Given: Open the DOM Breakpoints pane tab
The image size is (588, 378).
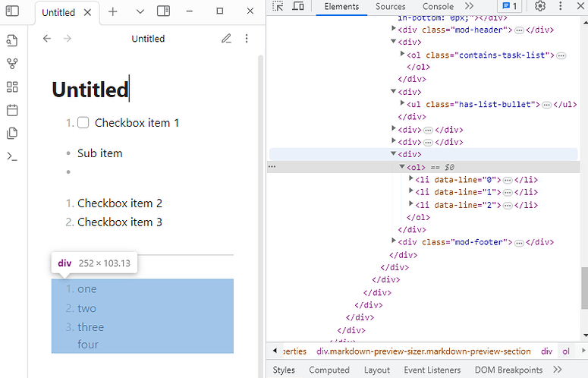Looking at the screenshot, I should tap(508, 370).
